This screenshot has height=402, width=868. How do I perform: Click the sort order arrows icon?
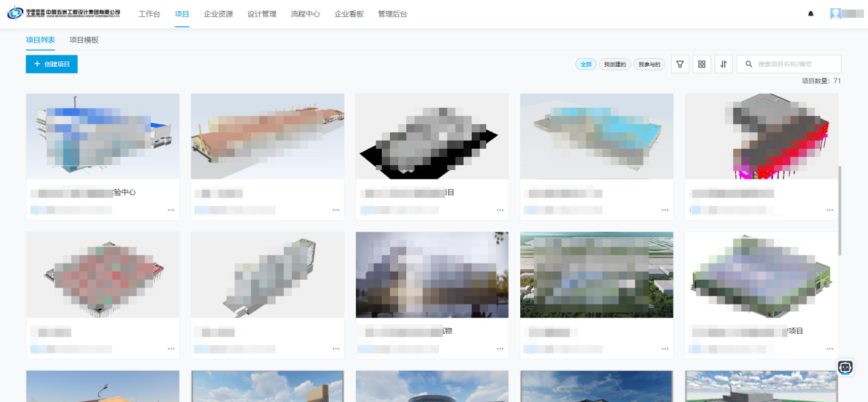pyautogui.click(x=723, y=64)
